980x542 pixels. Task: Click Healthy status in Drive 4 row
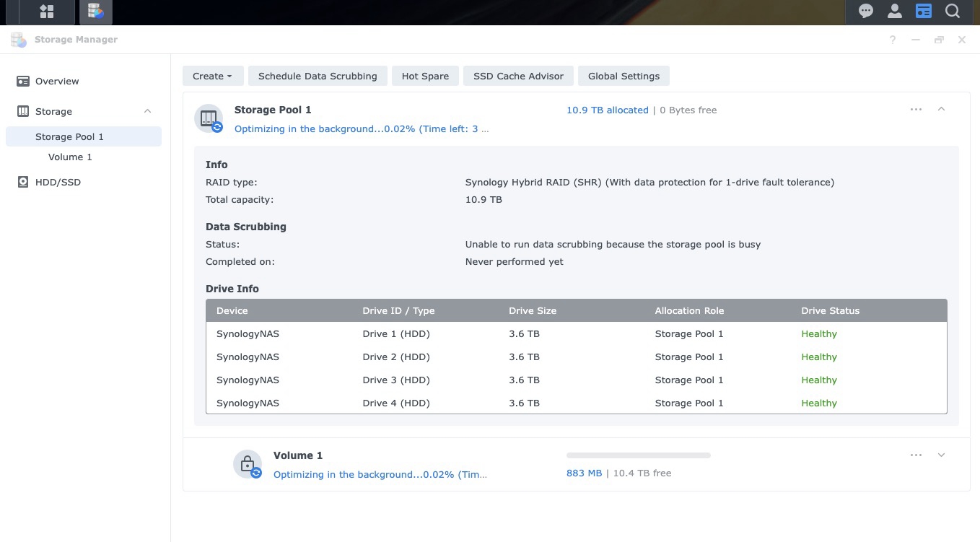click(819, 403)
